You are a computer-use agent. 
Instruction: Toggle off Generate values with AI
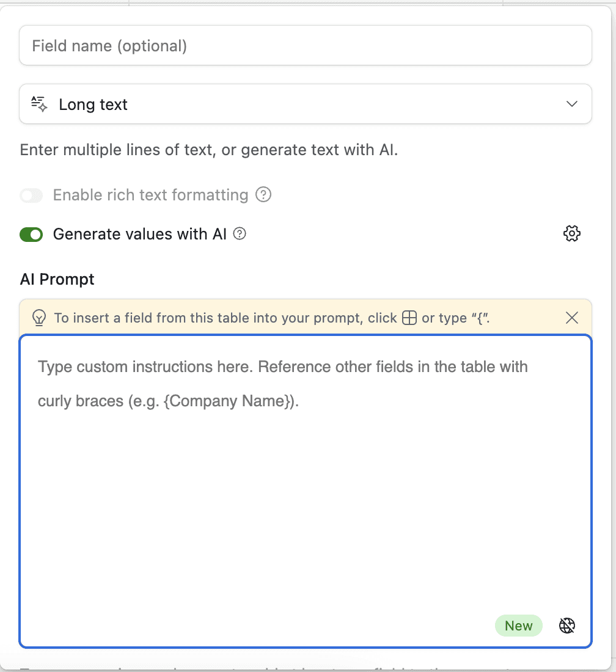tap(31, 235)
